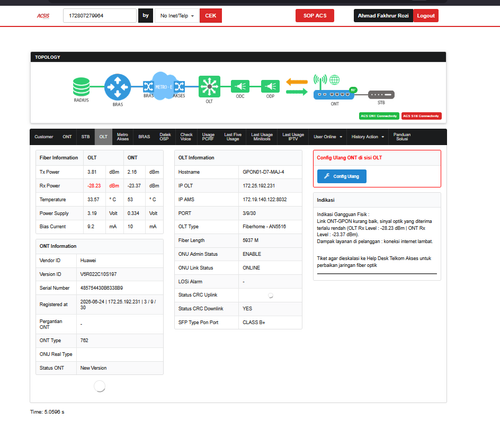500x421 pixels.
Task: Expand the User Online dropdown menu
Action: pos(328,137)
